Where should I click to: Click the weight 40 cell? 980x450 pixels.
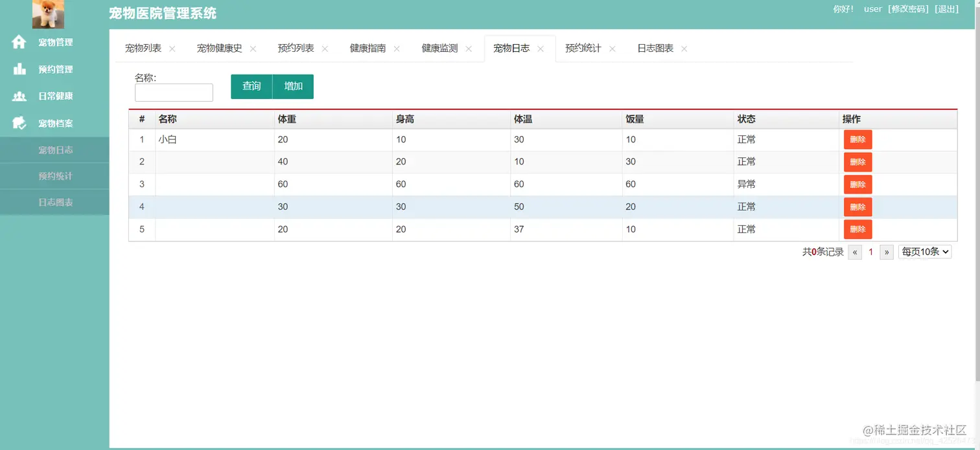333,162
